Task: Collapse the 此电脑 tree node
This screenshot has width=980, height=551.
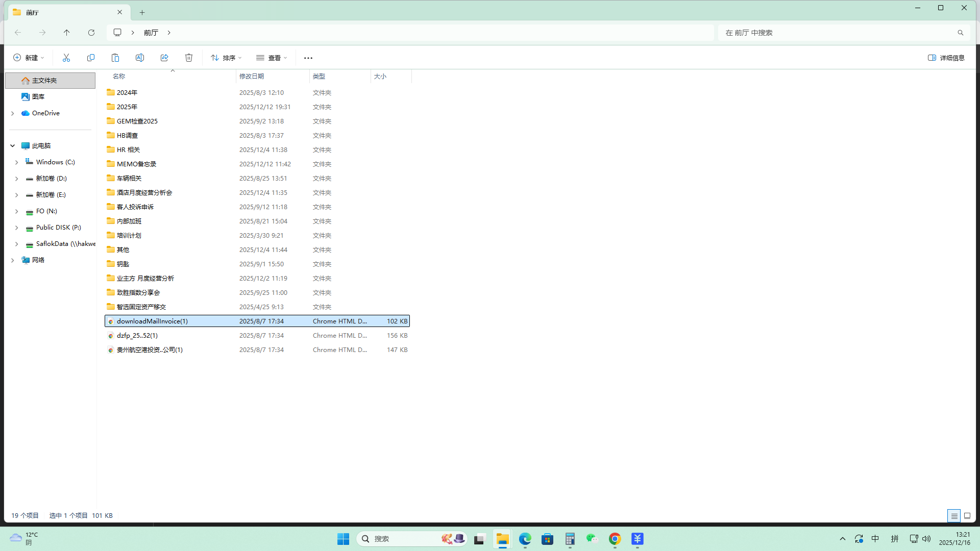Action: tap(13, 146)
